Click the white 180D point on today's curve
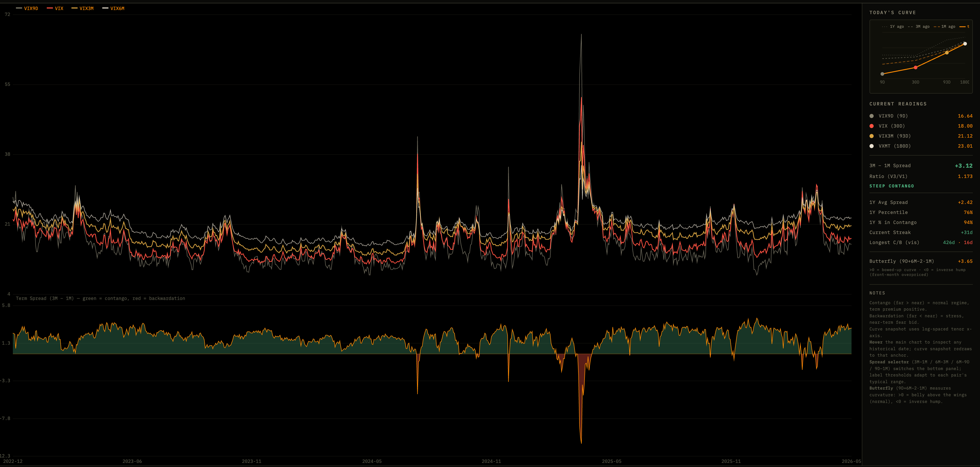980x467 pixels. point(965,44)
